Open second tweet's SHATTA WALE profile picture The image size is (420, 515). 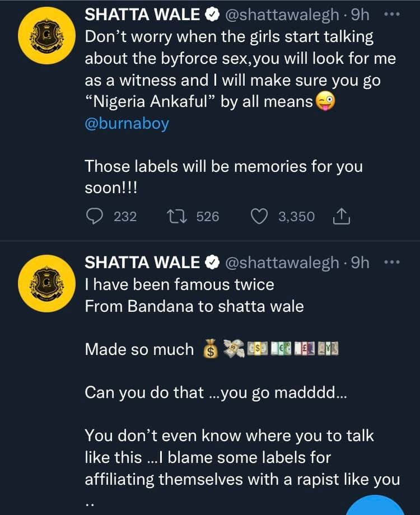click(46, 283)
